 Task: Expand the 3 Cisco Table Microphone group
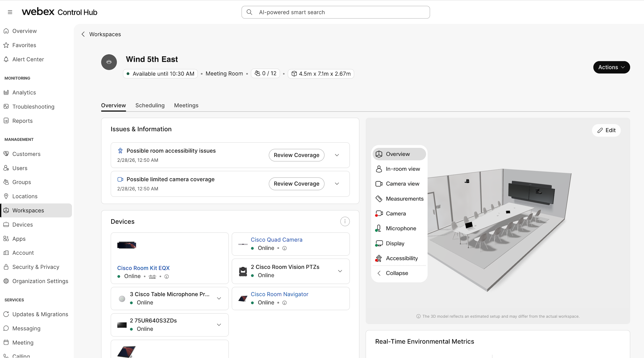coord(219,298)
